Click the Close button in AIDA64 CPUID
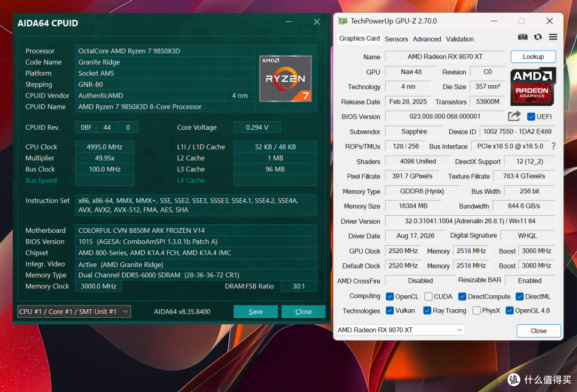This screenshot has width=577, height=392. click(x=303, y=311)
